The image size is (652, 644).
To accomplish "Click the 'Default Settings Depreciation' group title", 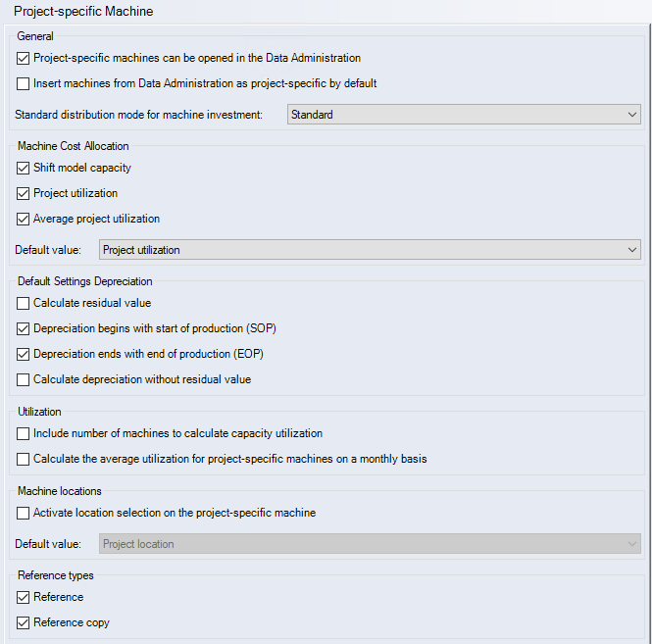I will tap(84, 281).
